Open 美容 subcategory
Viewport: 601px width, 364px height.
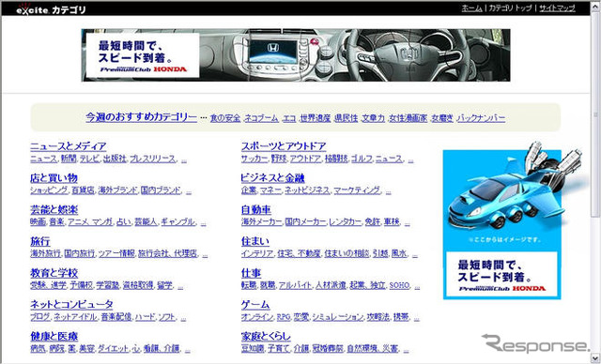pyautogui.click(x=86, y=349)
